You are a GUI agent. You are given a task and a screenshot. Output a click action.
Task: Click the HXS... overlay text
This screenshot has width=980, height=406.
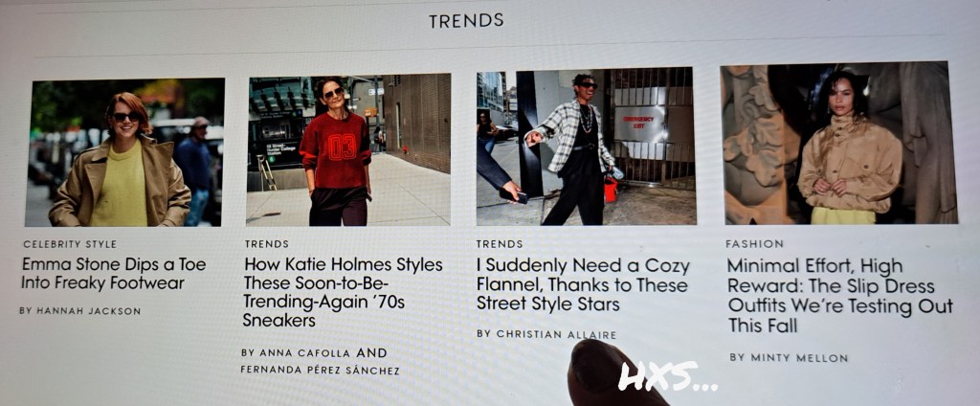pos(667,378)
